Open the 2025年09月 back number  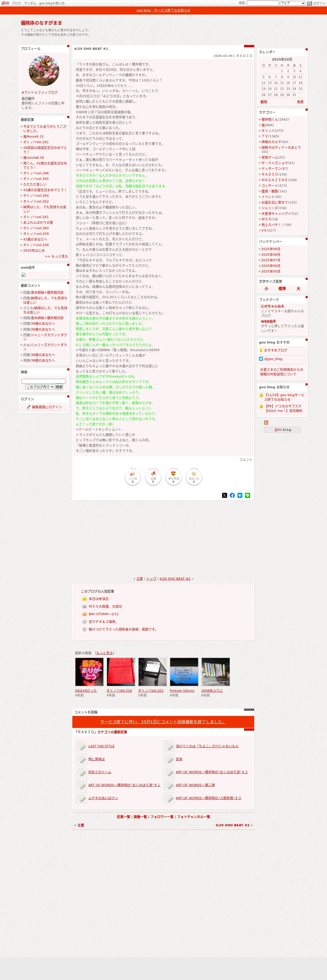(x=271, y=249)
